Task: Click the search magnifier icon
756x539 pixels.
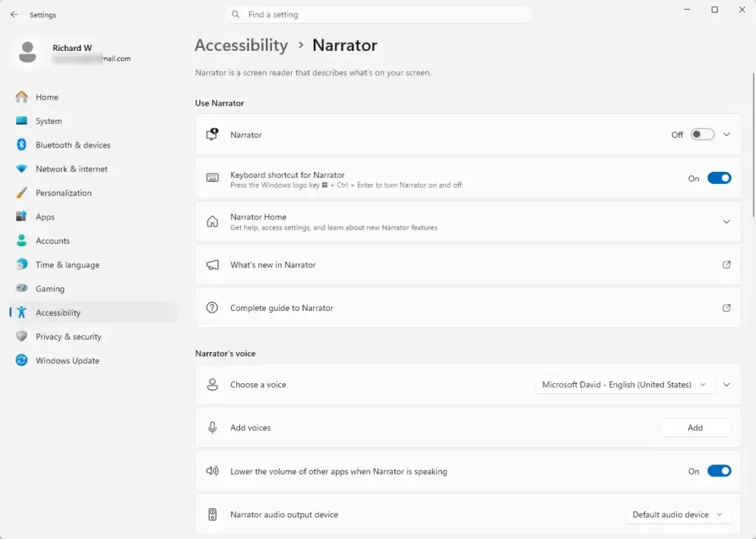Action: 236,15
